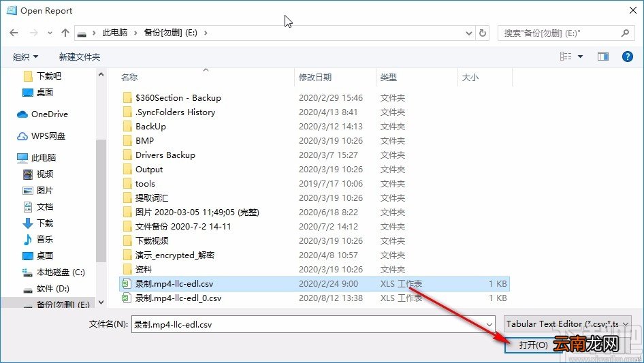The height and width of the screenshot is (363, 644).
Task: Go back to the previous folder
Action: tap(14, 33)
